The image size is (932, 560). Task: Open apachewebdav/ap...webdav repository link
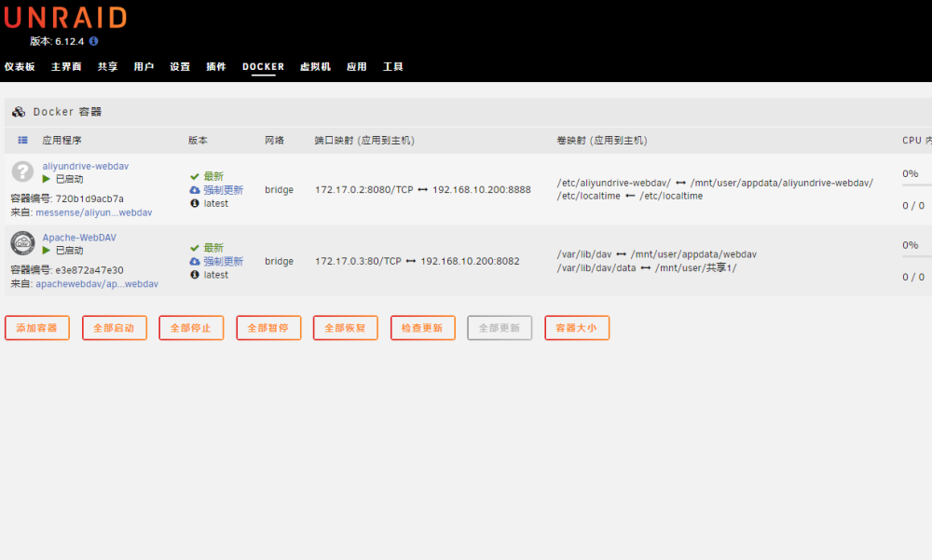97,283
